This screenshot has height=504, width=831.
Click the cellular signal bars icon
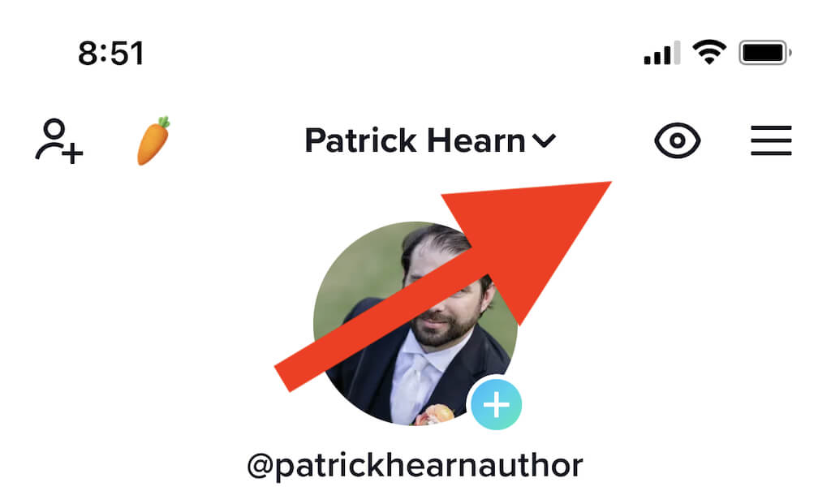[662, 53]
